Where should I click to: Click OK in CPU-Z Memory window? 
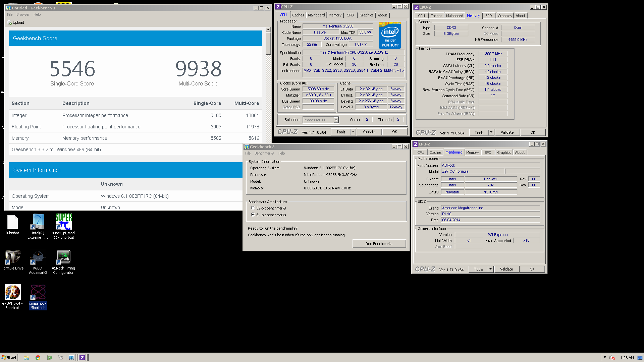533,133
